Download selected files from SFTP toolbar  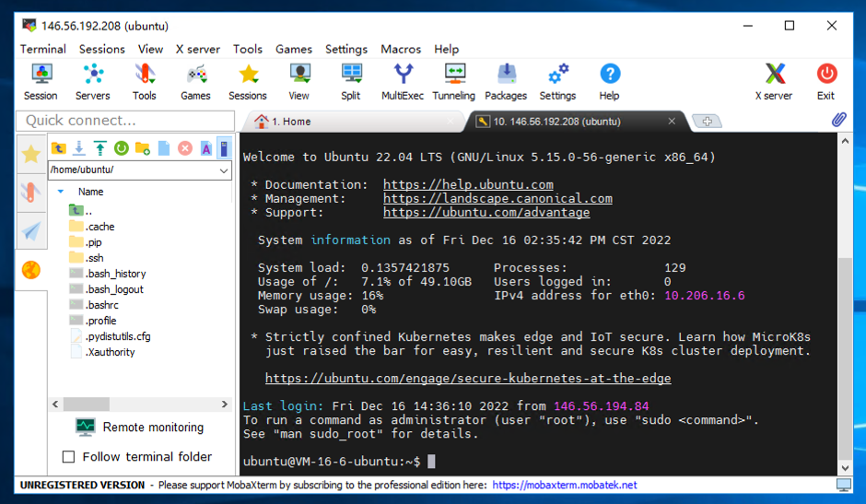pyautogui.click(x=79, y=148)
